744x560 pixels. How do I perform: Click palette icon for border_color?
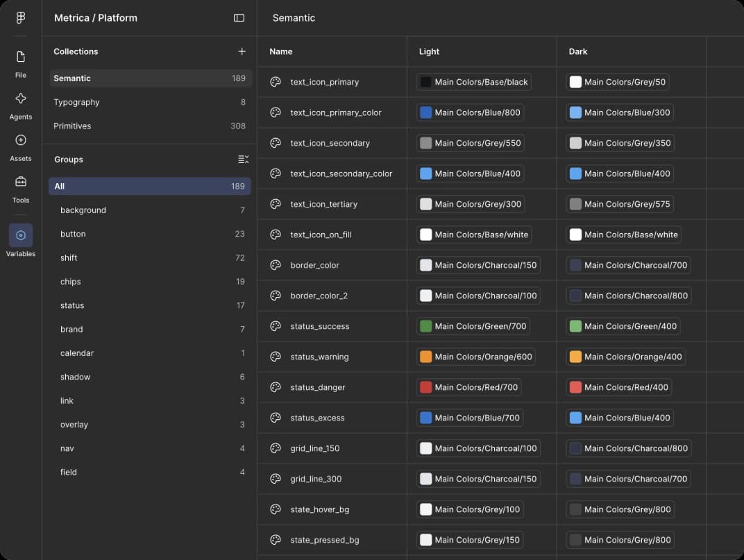click(x=276, y=265)
